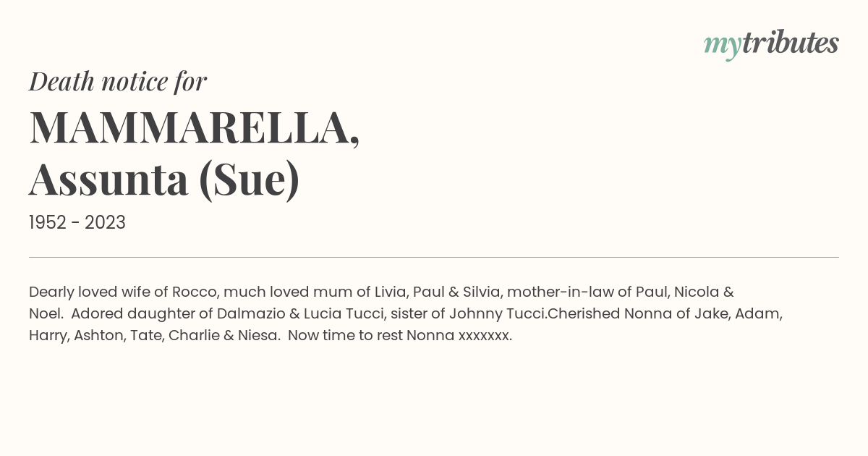Click the 'tributes' part of the logo
The image size is (868, 456).
[790, 43]
